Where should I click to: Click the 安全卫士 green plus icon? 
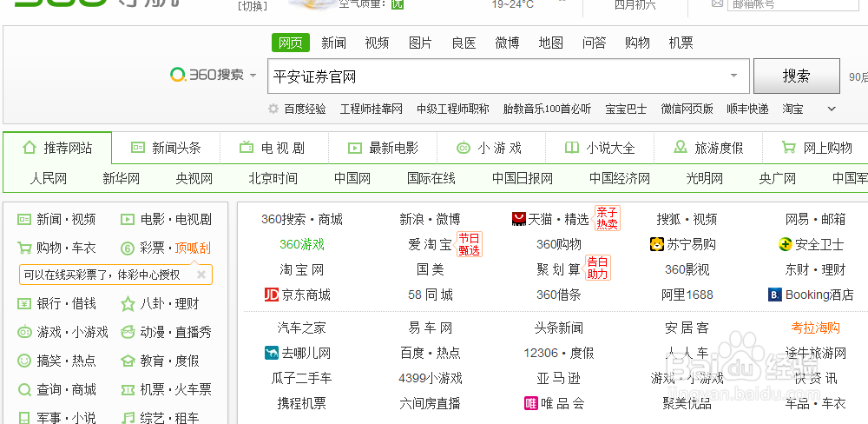785,244
